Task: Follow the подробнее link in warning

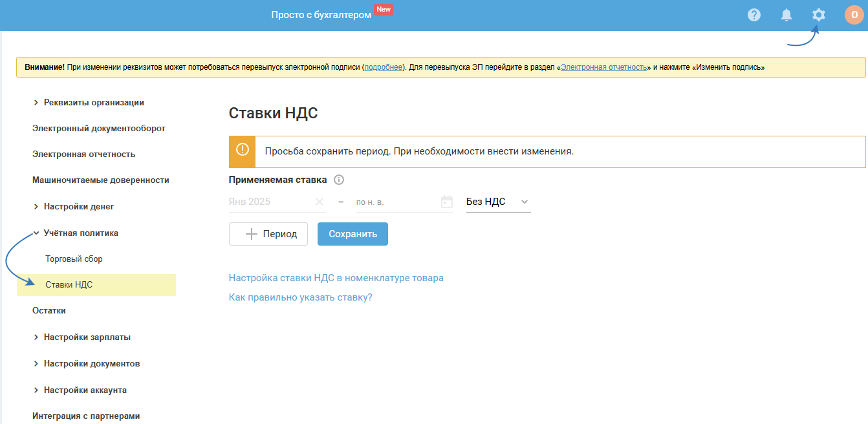Action: click(x=384, y=67)
